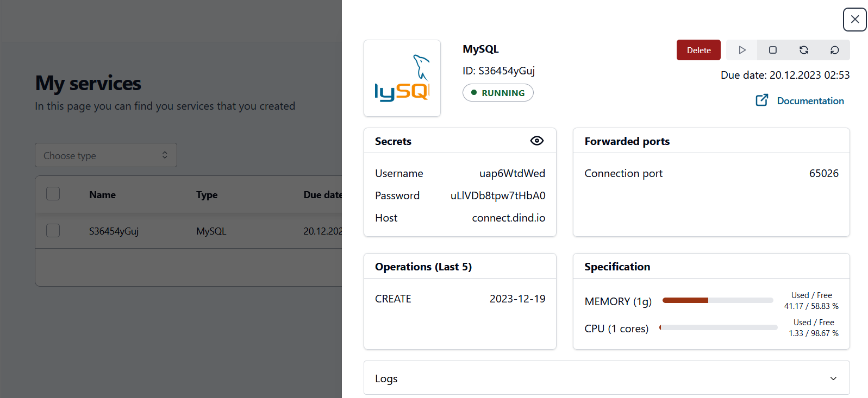Click the Name column header
The height and width of the screenshot is (398, 868).
(x=102, y=195)
